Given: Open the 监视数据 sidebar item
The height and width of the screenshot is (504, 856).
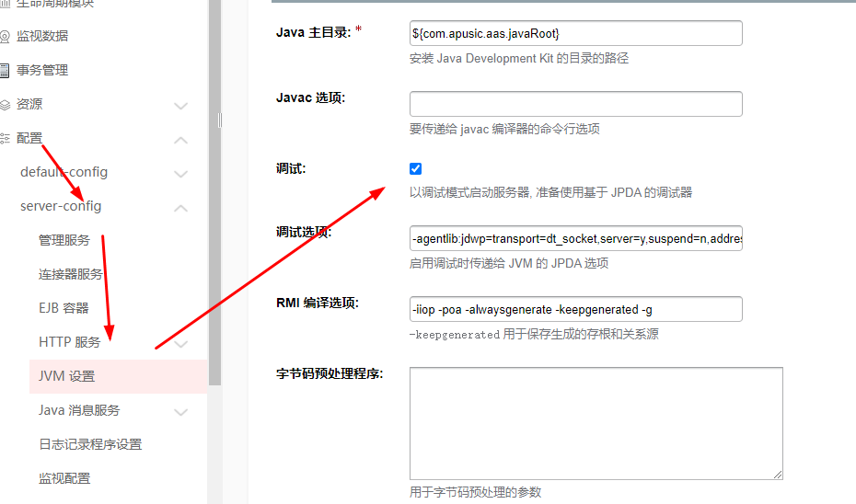Looking at the screenshot, I should (x=42, y=36).
